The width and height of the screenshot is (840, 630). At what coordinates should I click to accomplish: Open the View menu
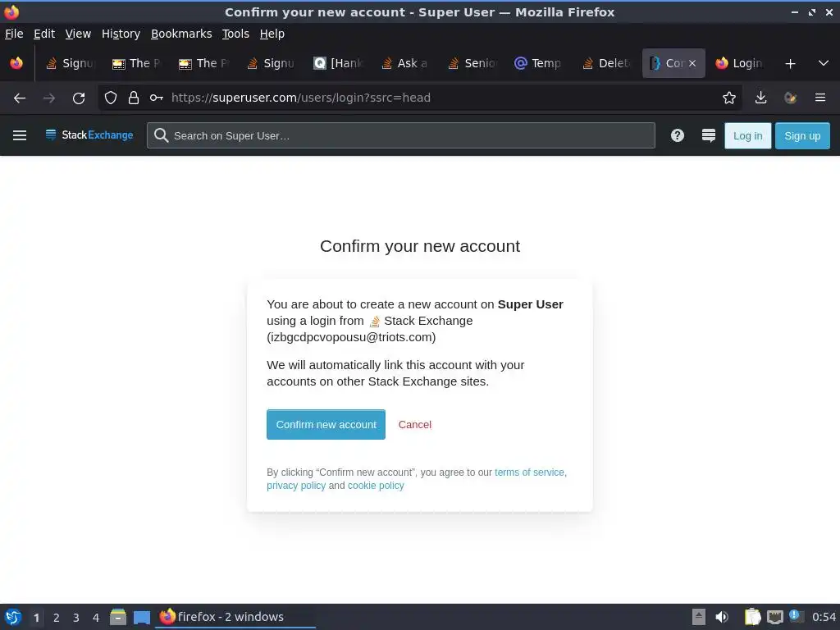coord(78,34)
